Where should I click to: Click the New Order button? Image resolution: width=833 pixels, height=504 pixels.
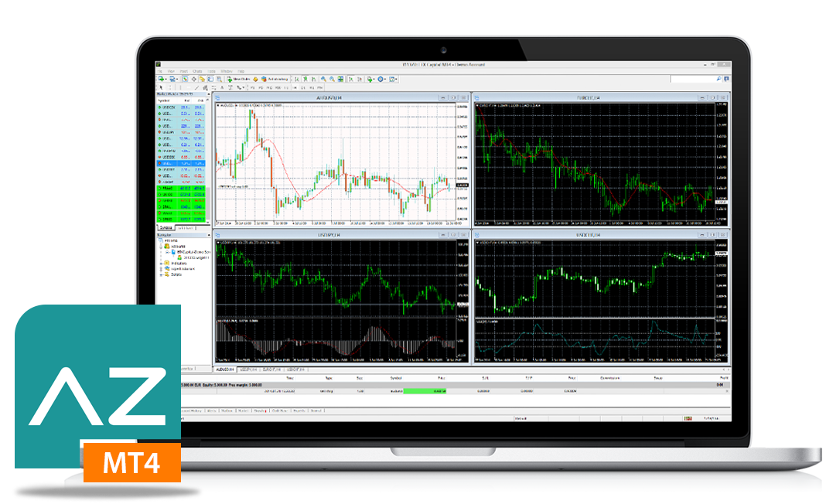[x=239, y=79]
